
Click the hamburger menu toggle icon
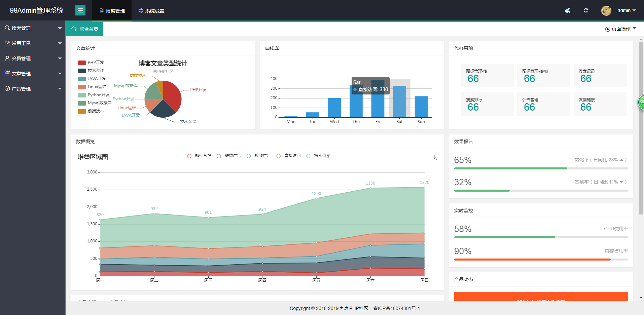coord(80,10)
